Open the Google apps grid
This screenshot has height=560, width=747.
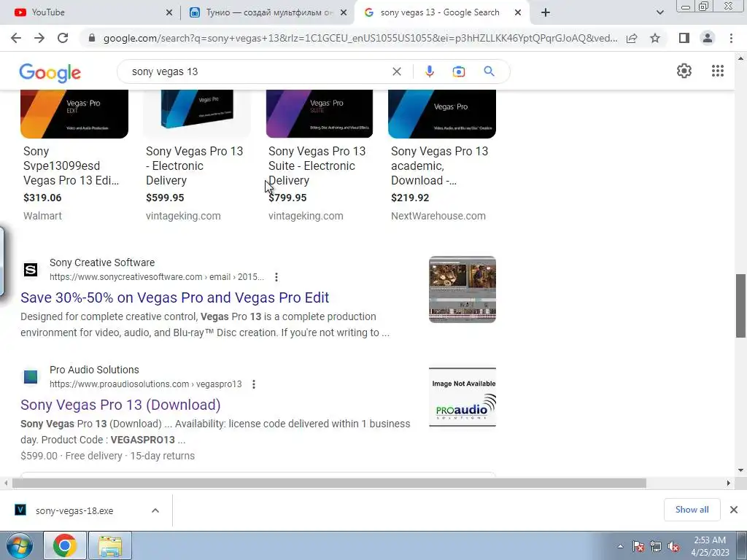pos(718,71)
